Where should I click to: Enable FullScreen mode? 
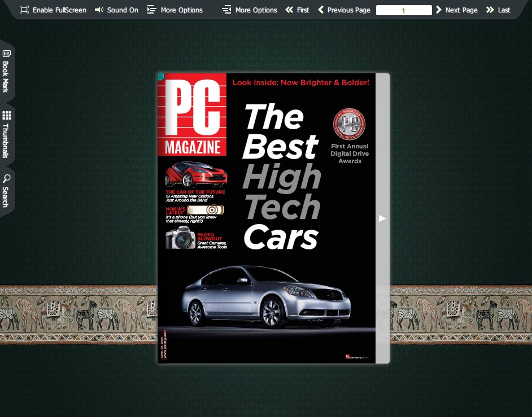tap(53, 10)
